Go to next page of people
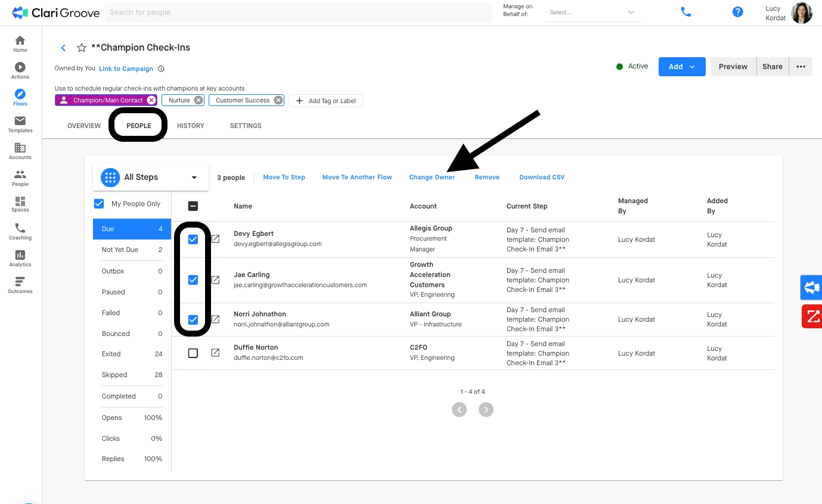 [x=486, y=410]
